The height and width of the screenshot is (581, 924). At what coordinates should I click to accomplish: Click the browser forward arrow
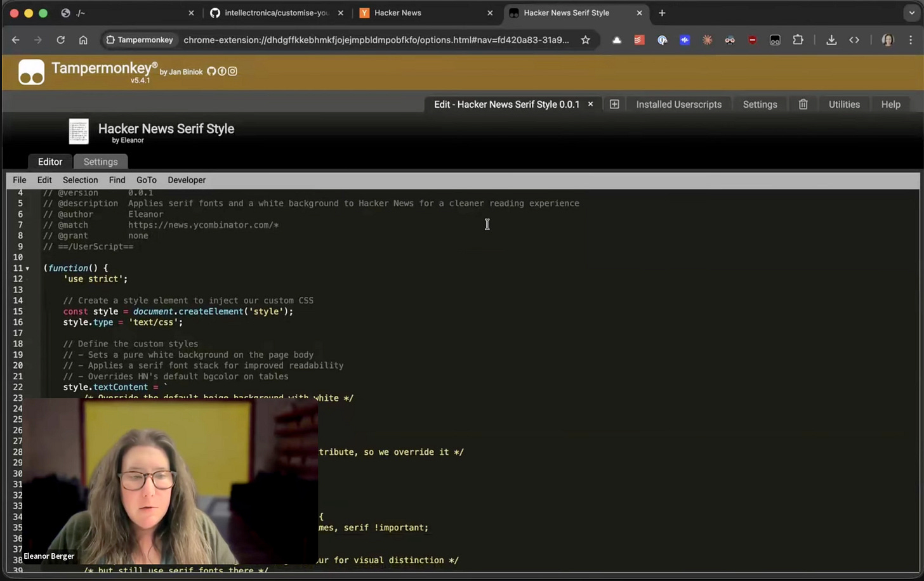coord(38,40)
